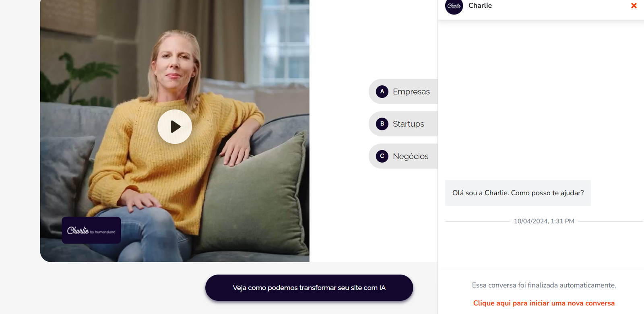Click the 10/04/2024, 1:31 PM timestamp
Image resolution: width=644 pixels, height=314 pixels.
click(x=544, y=221)
